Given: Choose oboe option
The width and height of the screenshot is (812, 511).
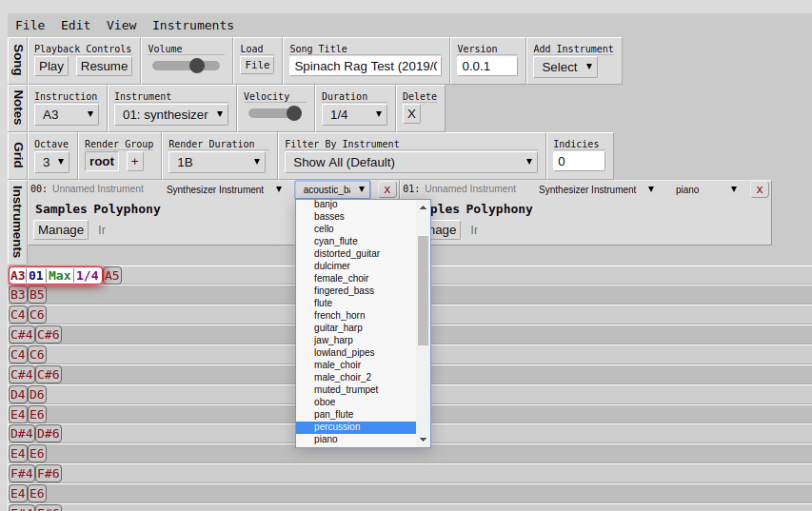Looking at the screenshot, I should pyautogui.click(x=356, y=403).
